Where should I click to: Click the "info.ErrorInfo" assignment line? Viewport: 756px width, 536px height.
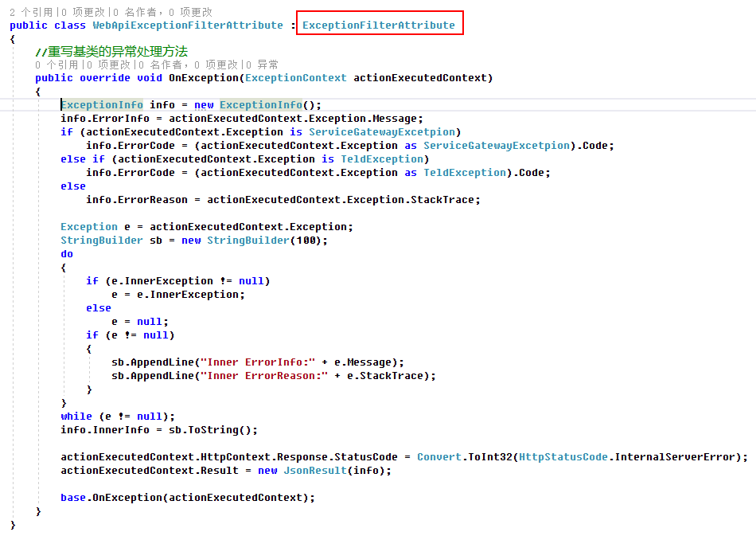point(242,119)
